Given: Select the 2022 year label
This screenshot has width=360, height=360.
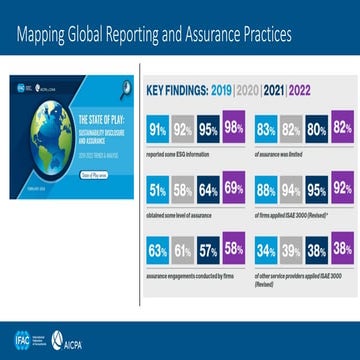Looking at the screenshot, I should [x=300, y=90].
